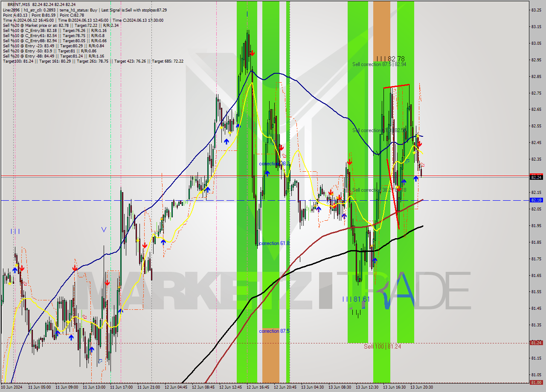This screenshot has height=392, width=546.
Task: Click the 'Sell %20 @ Entry -88: 84.49' row
Action: [x=53, y=56]
